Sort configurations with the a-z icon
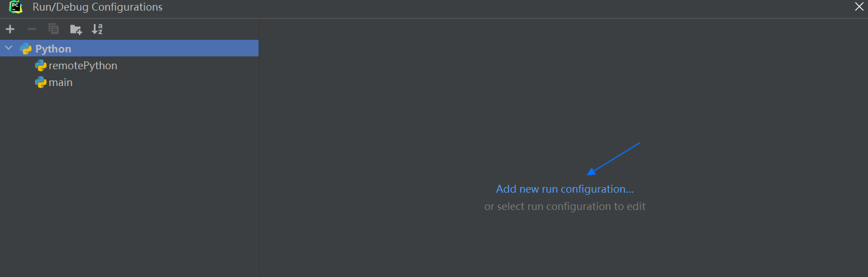868x277 pixels. 97,29
